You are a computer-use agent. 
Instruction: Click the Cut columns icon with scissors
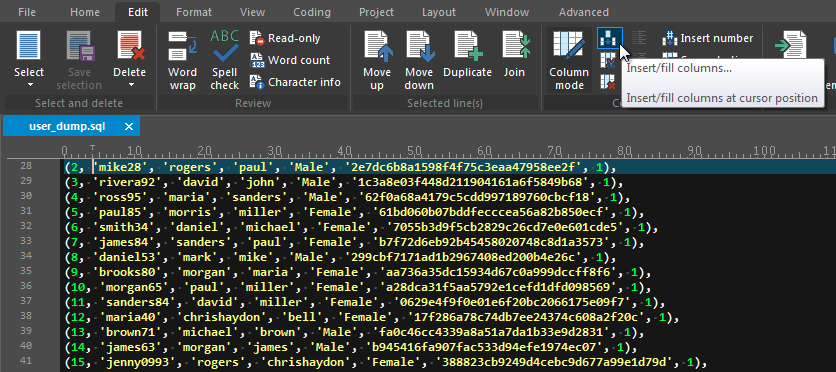(608, 60)
